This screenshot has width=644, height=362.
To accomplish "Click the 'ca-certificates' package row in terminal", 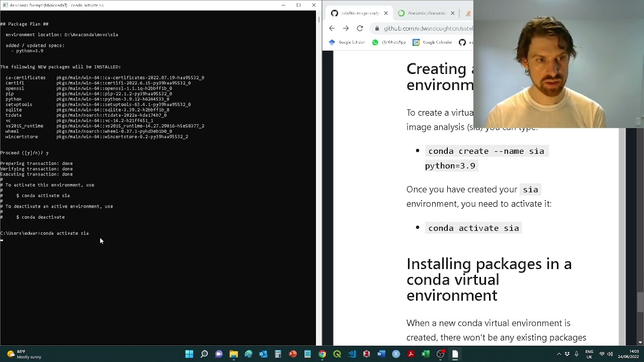I will (x=105, y=78).
